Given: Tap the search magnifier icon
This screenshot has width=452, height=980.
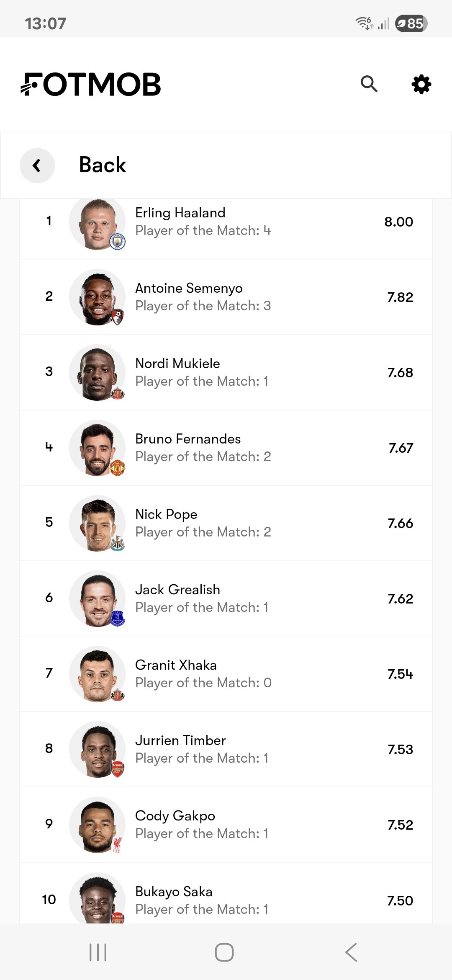Looking at the screenshot, I should point(369,84).
